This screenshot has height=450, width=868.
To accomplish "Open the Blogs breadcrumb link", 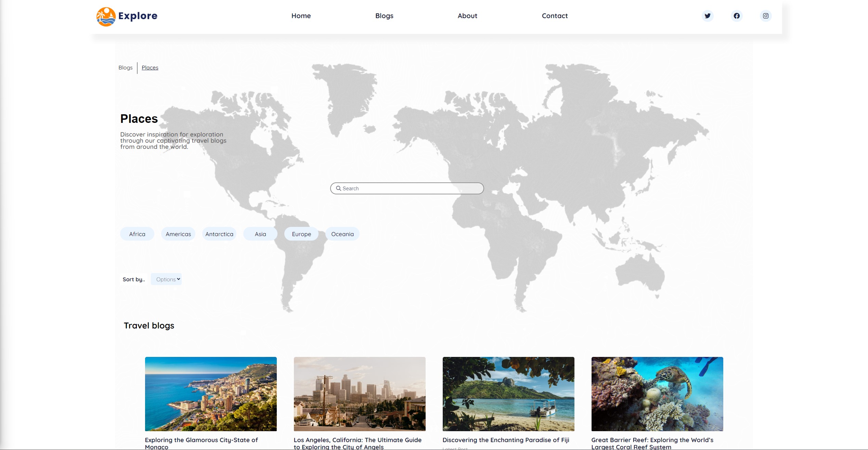I will pos(125,68).
